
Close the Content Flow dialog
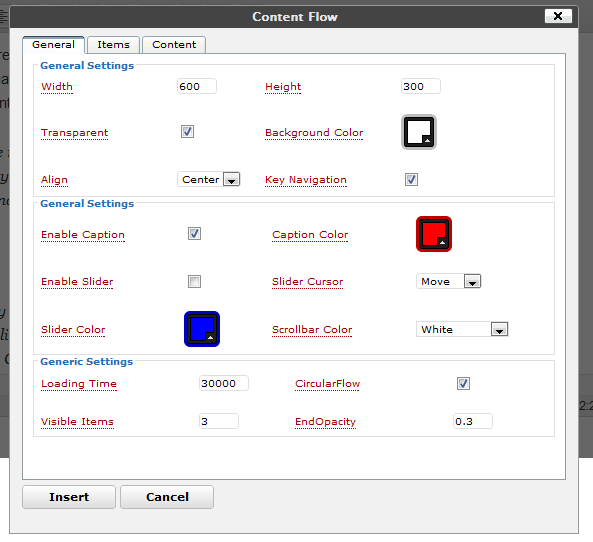pos(558,16)
